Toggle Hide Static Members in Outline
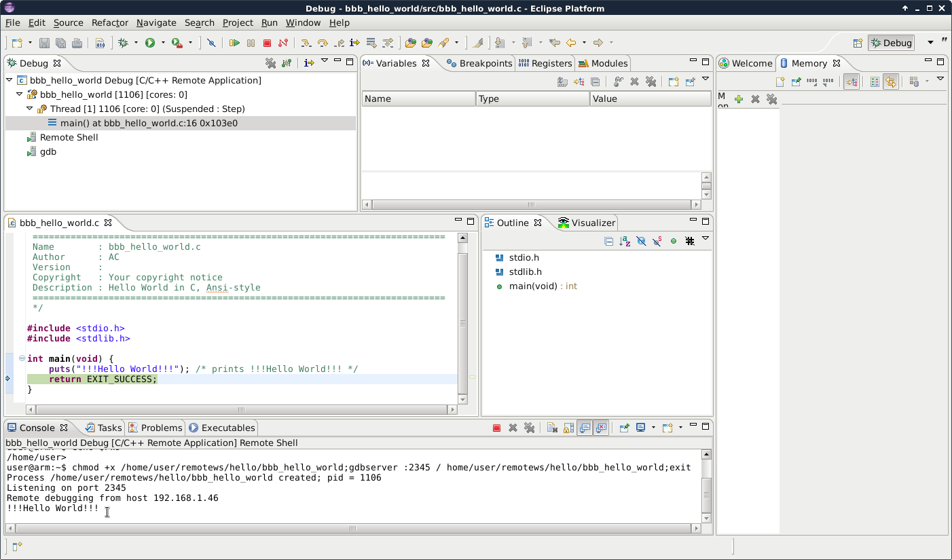Image resolution: width=952 pixels, height=560 pixels. (x=657, y=241)
